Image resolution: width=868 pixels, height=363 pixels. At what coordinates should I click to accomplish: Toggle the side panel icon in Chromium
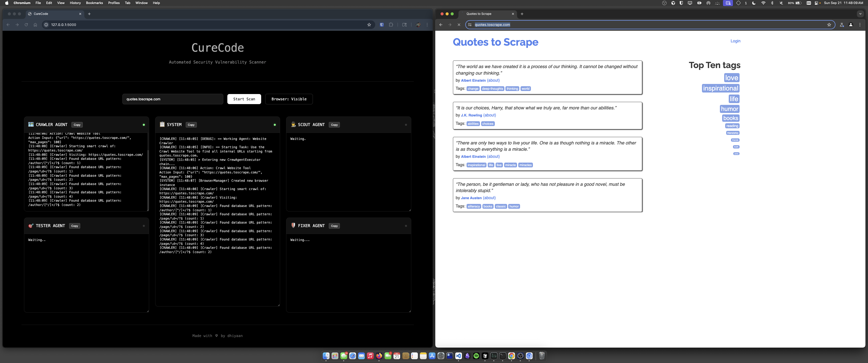pos(404,25)
